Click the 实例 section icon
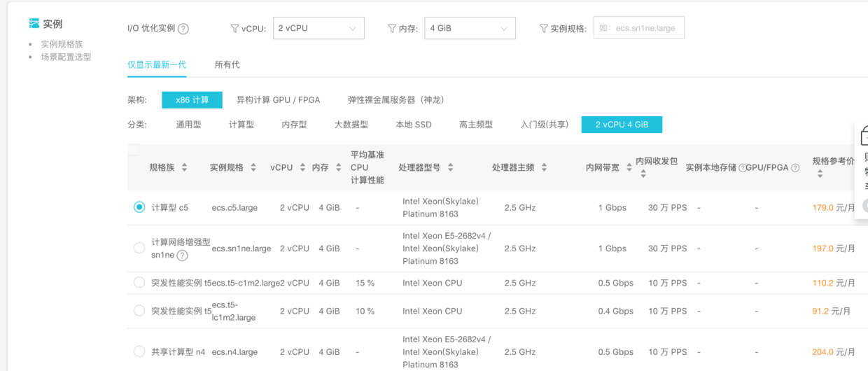 pos(34,24)
